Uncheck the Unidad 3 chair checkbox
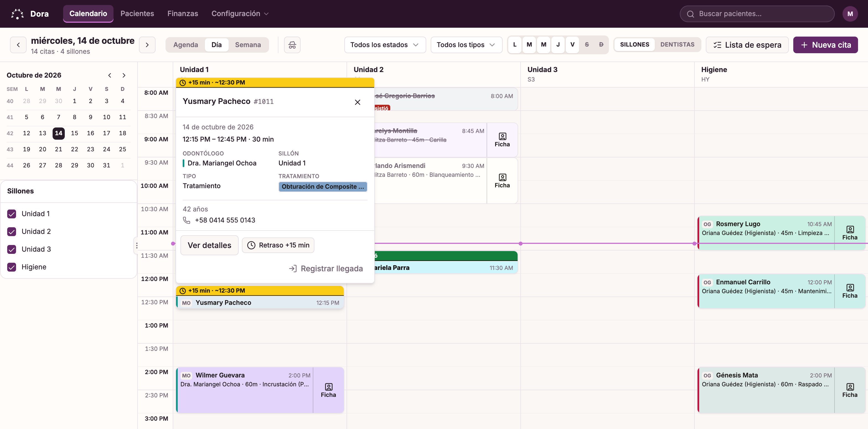This screenshot has height=429, width=868. (x=12, y=249)
